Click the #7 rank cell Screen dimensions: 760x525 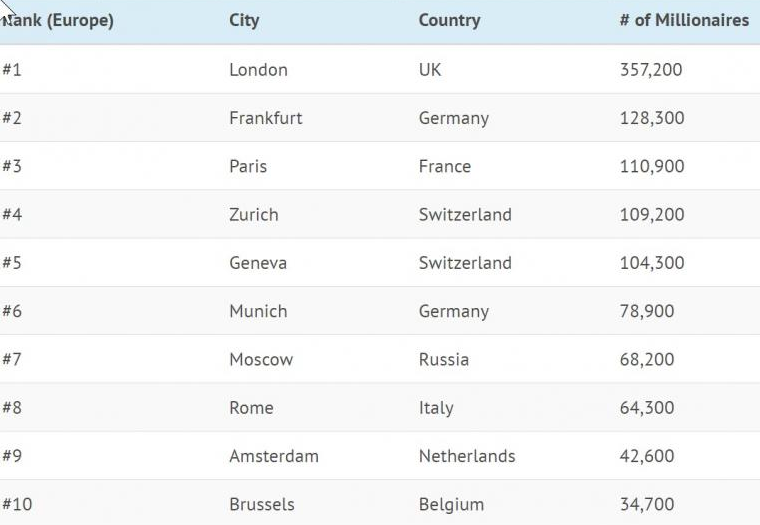click(12, 360)
